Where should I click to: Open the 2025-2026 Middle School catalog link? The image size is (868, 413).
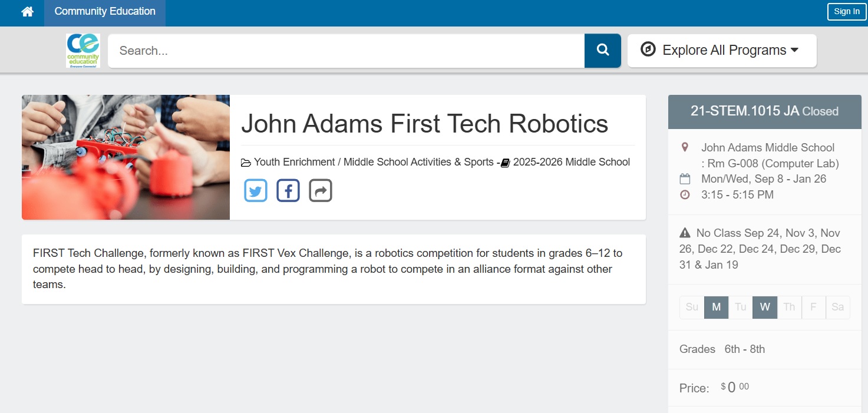coord(571,162)
